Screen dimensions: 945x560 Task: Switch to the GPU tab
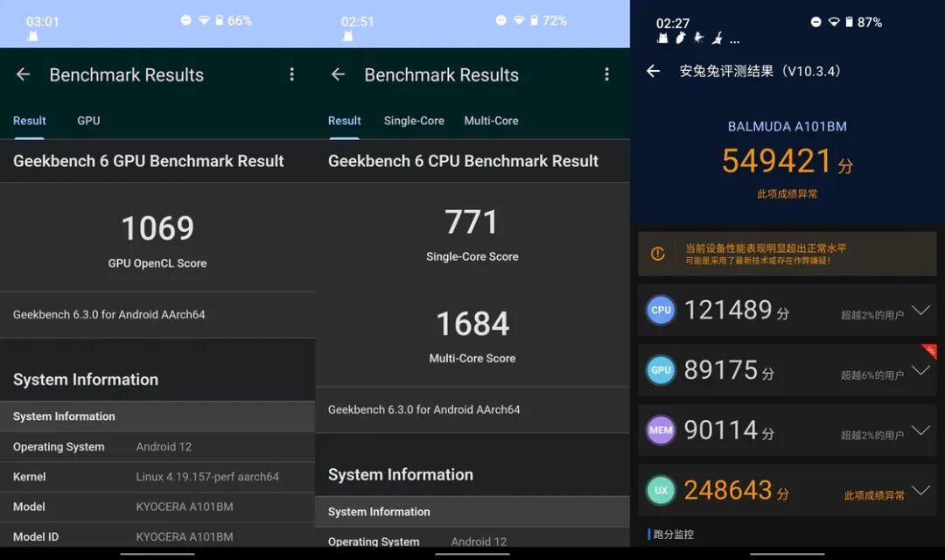click(x=88, y=121)
